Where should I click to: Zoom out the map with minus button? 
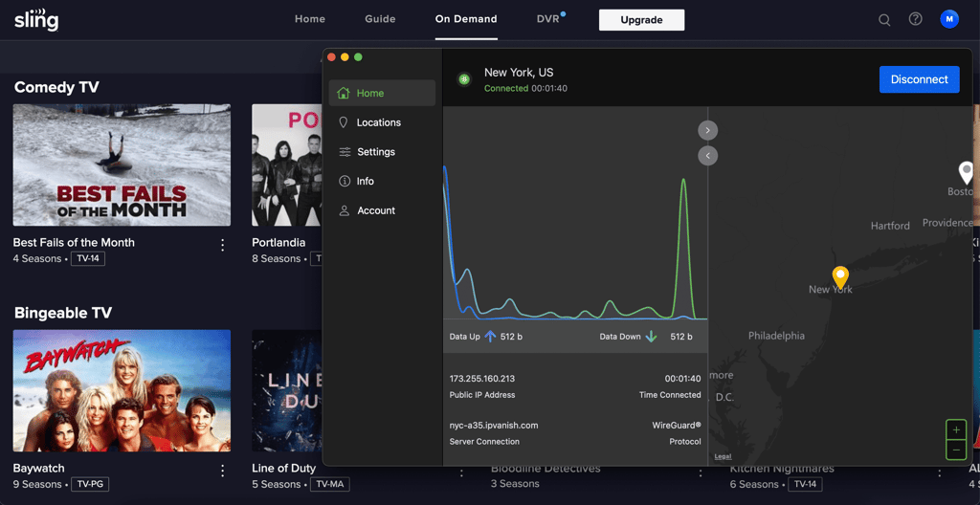pyautogui.click(x=956, y=450)
